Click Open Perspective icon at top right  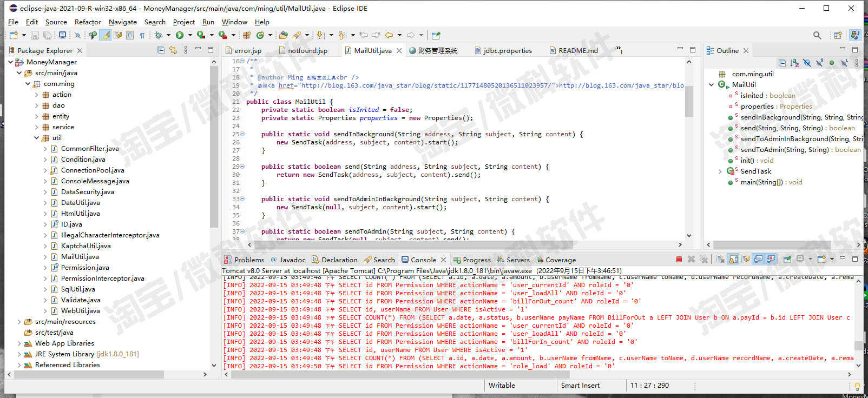(x=838, y=35)
